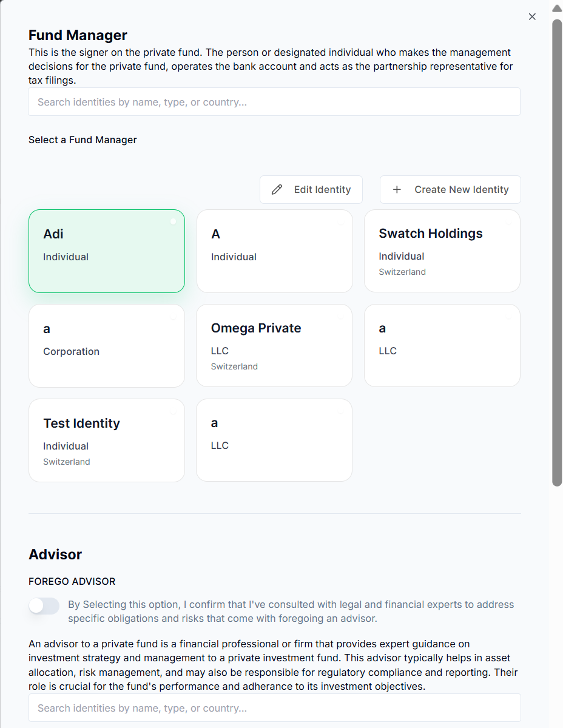This screenshot has width=563, height=728.
Task: Click the plus icon beside Create New Identity
Action: [x=397, y=190]
